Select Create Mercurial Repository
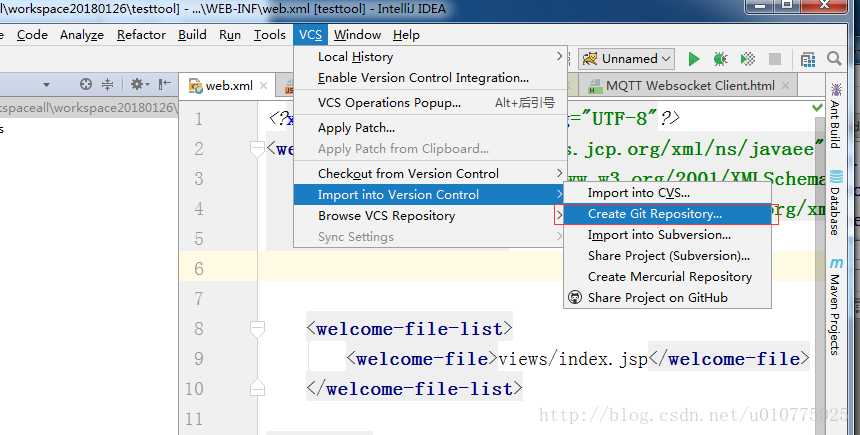Viewport: 860px width, 435px height. 667,276
